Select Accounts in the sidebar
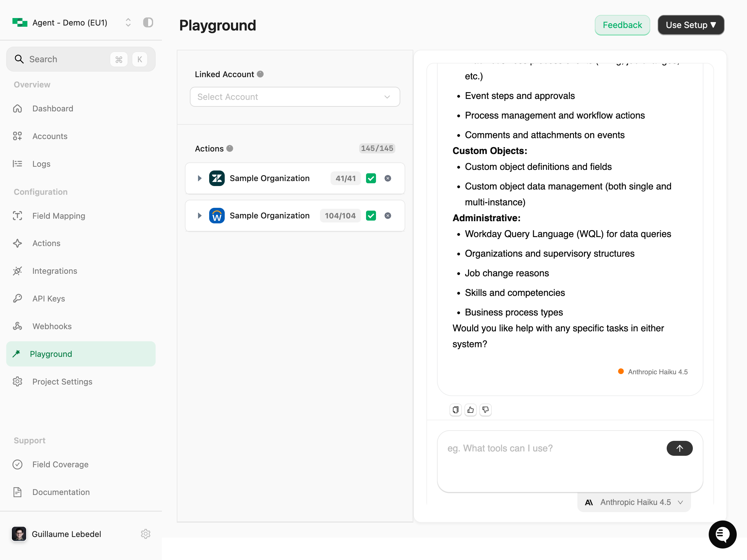This screenshot has width=747, height=560. [x=49, y=136]
